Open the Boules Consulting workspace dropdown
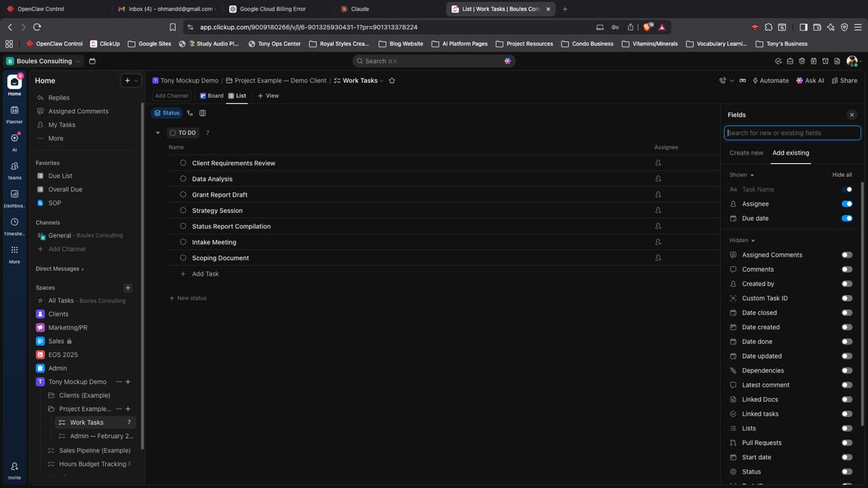 tap(44, 61)
